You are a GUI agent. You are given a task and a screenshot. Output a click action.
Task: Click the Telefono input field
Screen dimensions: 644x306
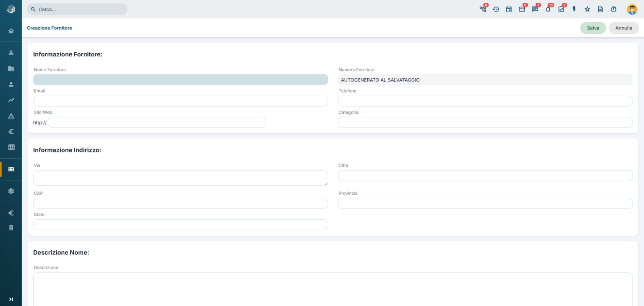click(x=485, y=101)
